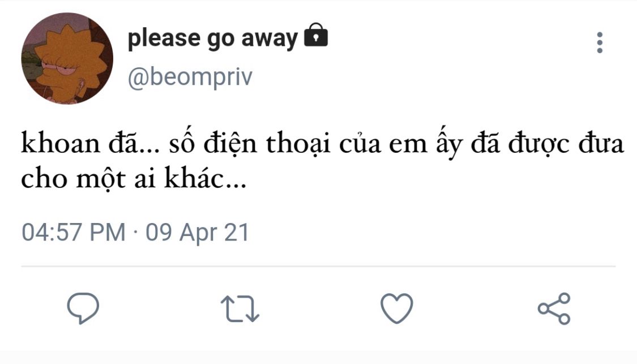Viewport: 637px width, 364px height.
Task: Click the horizontal divider under the timestamp
Action: coord(318,266)
